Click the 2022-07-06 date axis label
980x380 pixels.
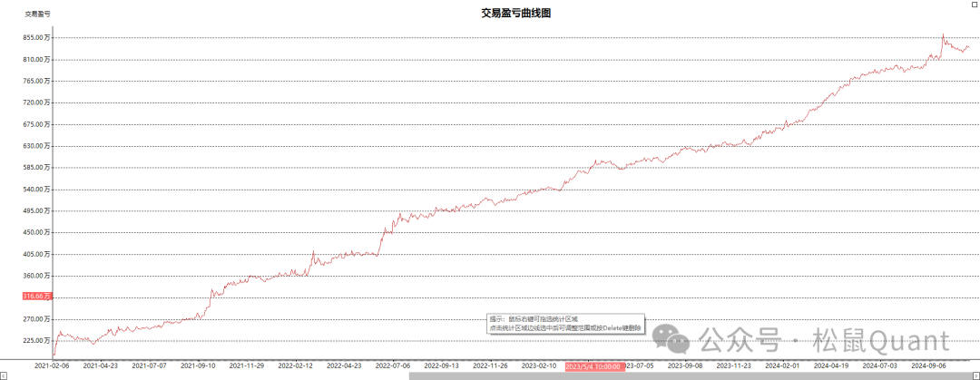click(x=392, y=365)
